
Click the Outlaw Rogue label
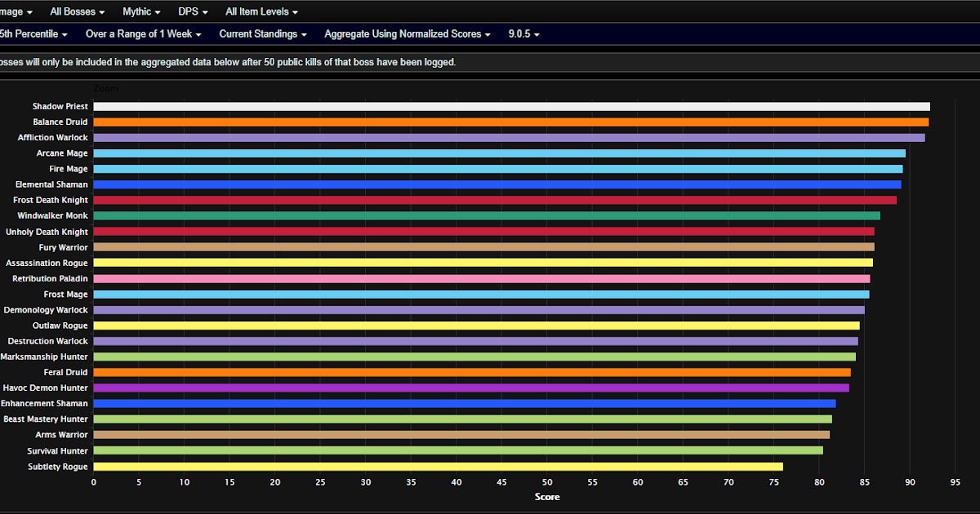pos(60,326)
